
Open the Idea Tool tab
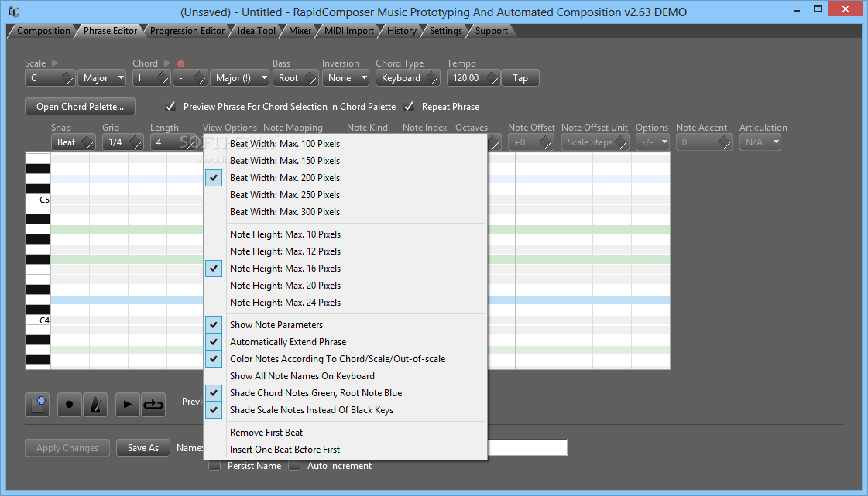[256, 31]
